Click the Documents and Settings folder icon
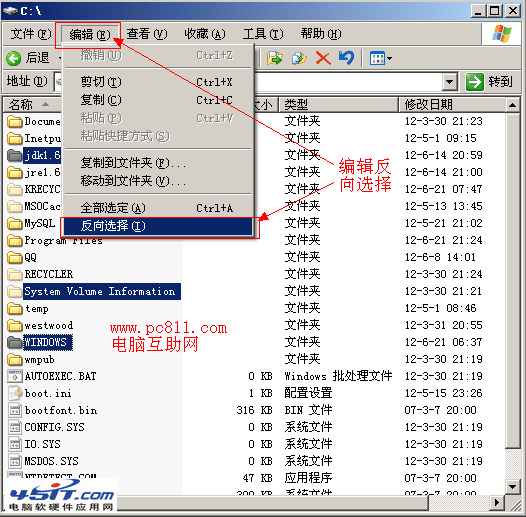Viewport: 526px width, 517px height. (14, 121)
